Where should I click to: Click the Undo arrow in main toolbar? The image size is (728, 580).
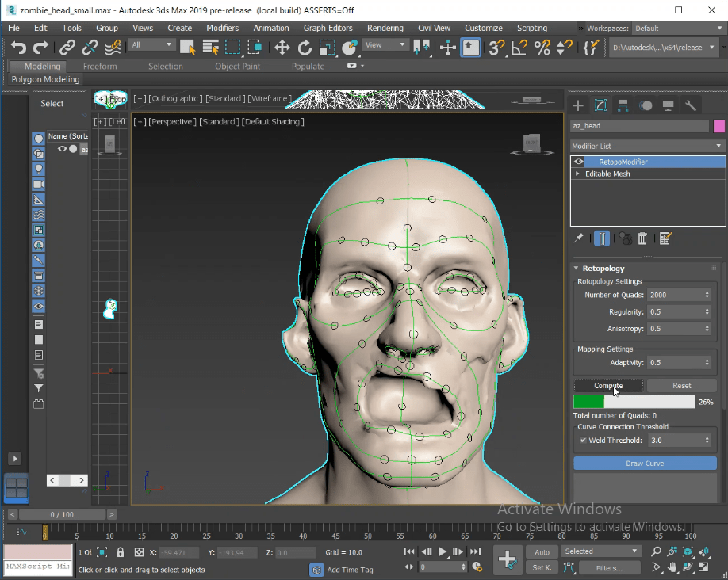17,48
